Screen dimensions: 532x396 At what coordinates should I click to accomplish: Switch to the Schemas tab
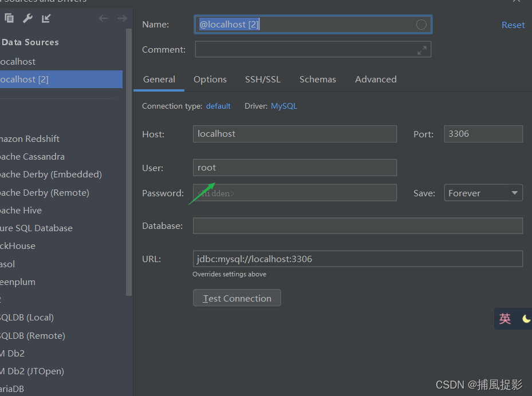(x=318, y=80)
